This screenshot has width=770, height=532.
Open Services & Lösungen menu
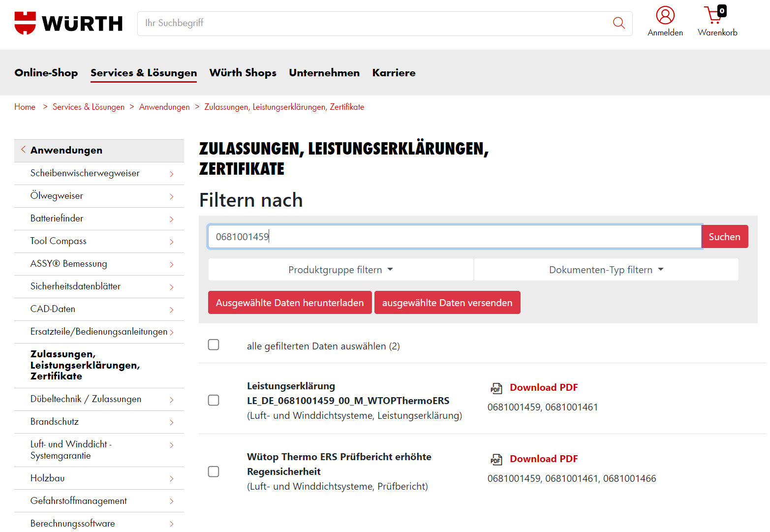click(x=144, y=73)
